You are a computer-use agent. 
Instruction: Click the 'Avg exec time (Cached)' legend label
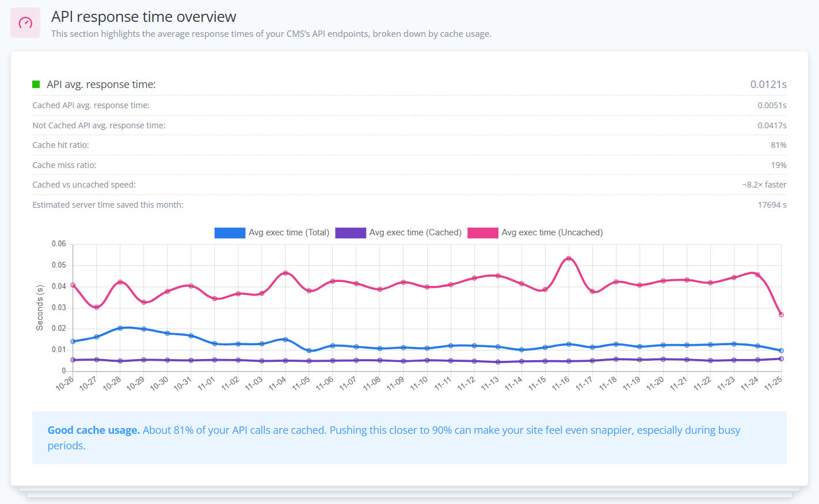click(416, 232)
